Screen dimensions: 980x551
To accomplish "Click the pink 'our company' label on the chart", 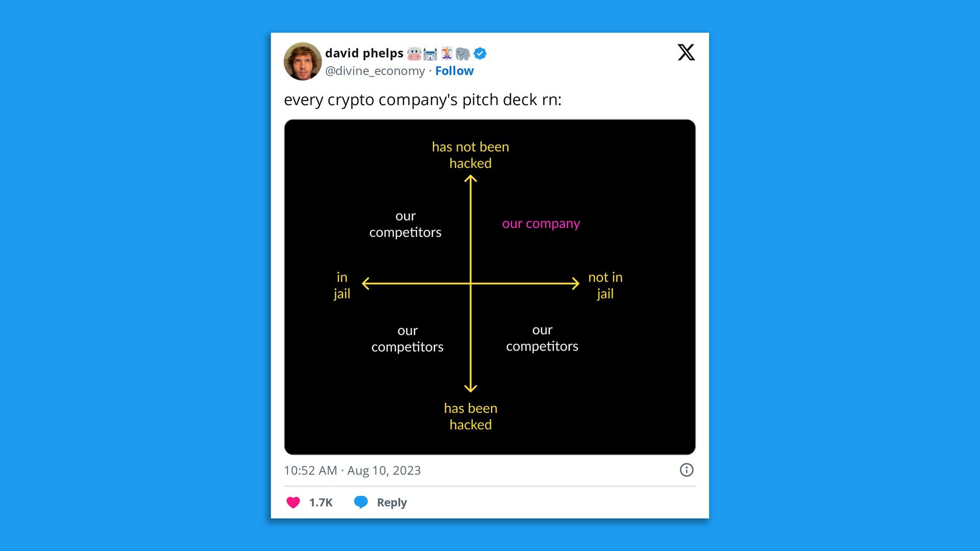I will point(541,223).
